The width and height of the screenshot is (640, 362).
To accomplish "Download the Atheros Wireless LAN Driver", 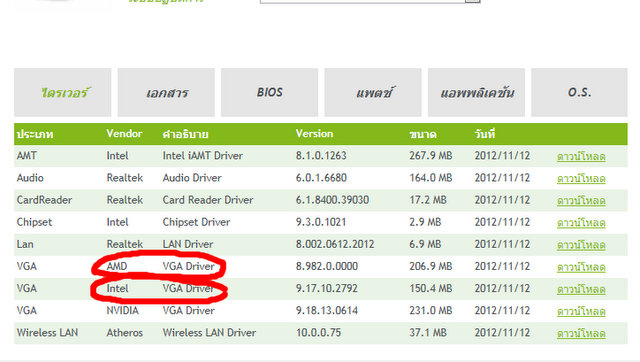I will pos(581,333).
